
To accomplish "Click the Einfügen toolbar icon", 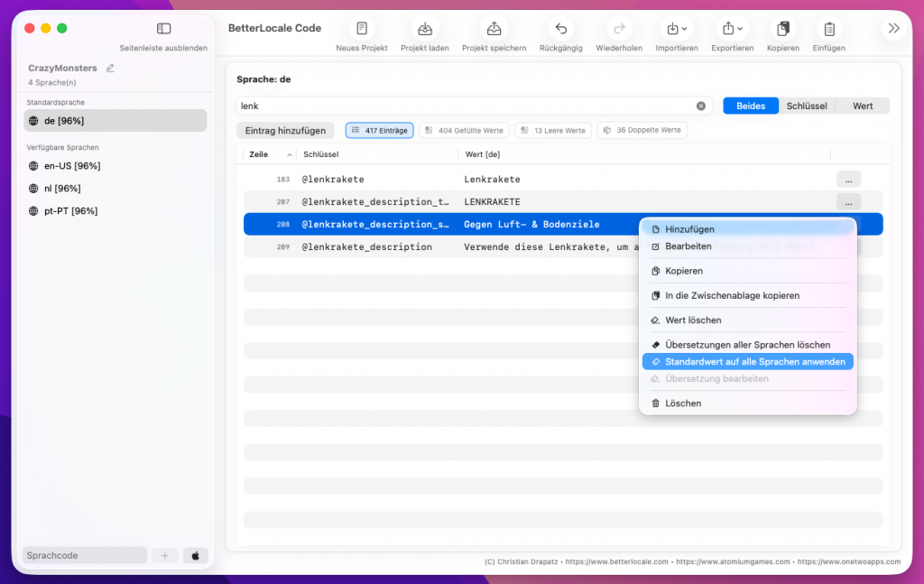I will coord(828,29).
